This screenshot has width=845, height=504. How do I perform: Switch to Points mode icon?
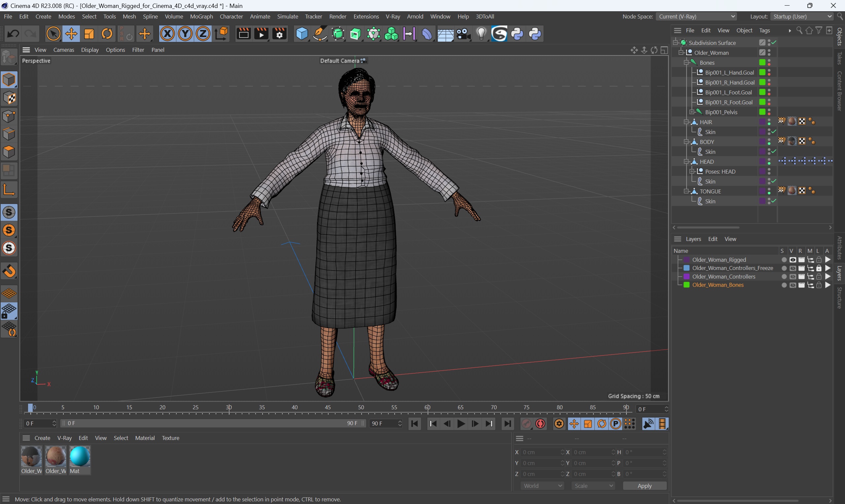pyautogui.click(x=9, y=116)
